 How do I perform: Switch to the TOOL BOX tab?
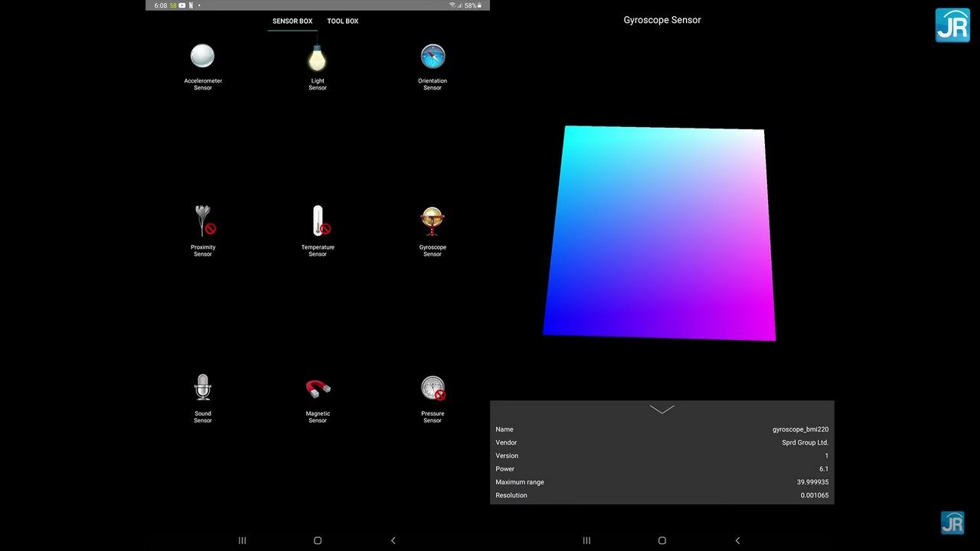[342, 21]
